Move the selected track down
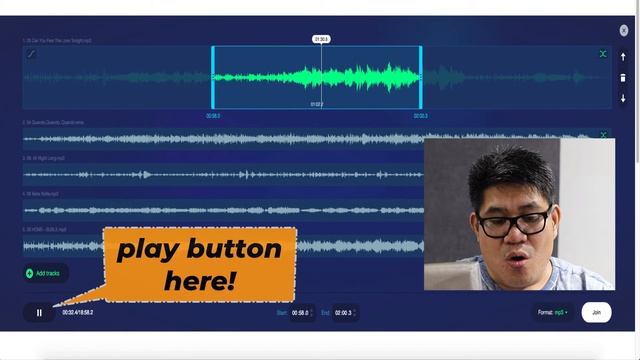 point(623,98)
